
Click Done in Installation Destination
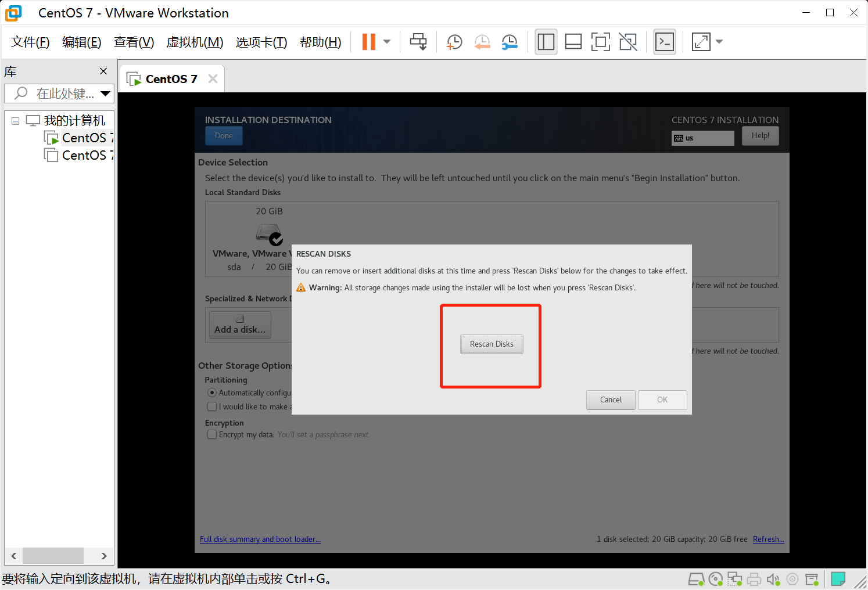pyautogui.click(x=224, y=136)
